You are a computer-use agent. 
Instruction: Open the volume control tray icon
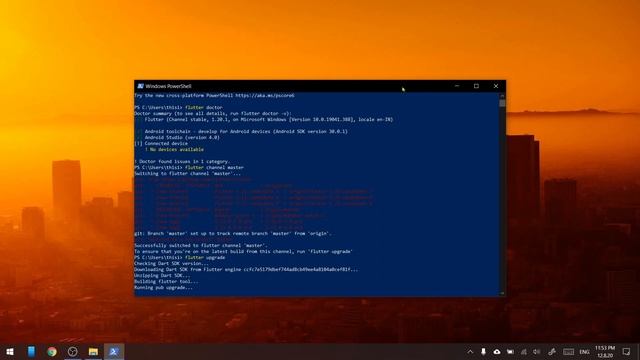tap(537, 351)
